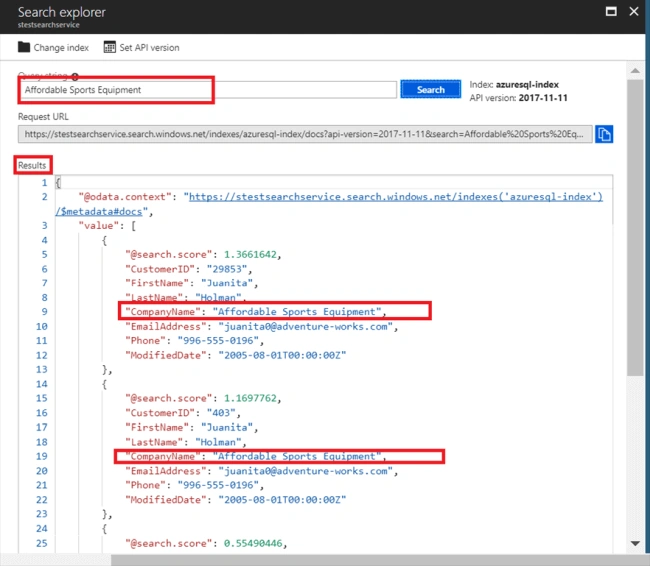Open the Change index command

pyautogui.click(x=53, y=47)
